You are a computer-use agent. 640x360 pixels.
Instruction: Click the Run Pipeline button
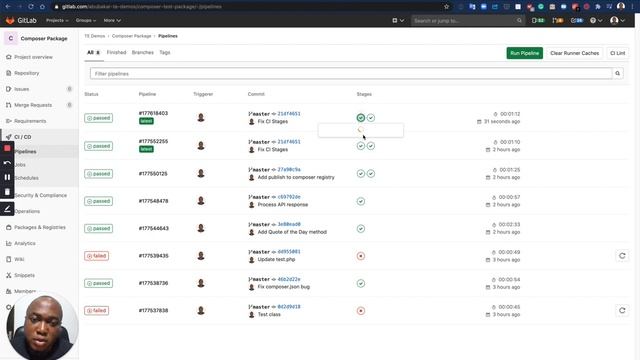[x=524, y=53]
